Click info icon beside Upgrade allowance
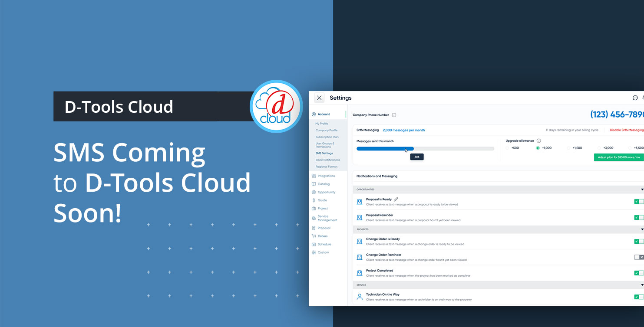The height and width of the screenshot is (327, 644). [539, 141]
